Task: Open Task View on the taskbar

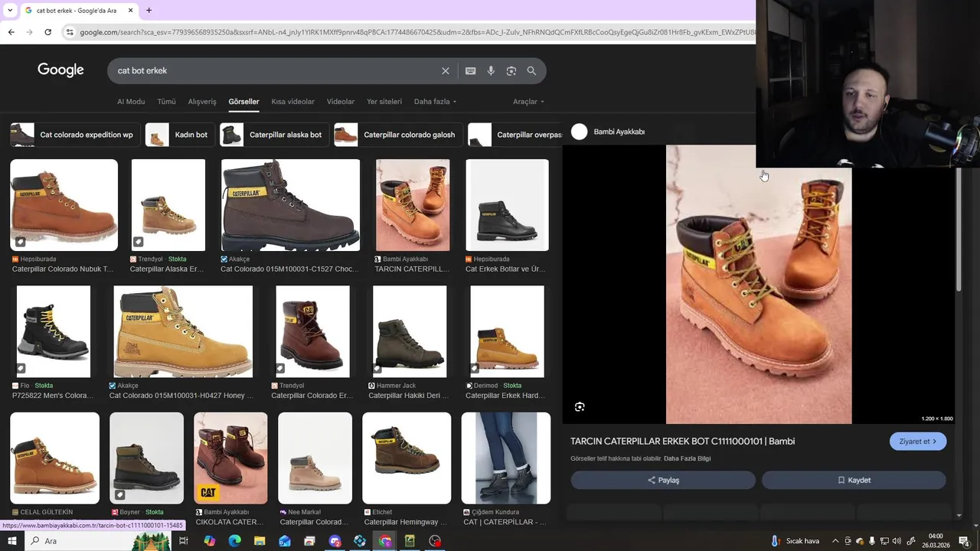Action: coord(184,541)
